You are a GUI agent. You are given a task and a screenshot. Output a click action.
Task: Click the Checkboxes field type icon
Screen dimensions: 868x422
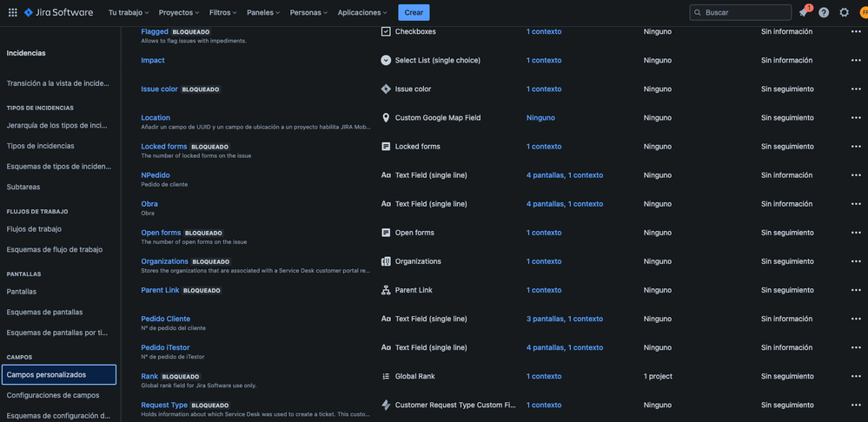386,31
